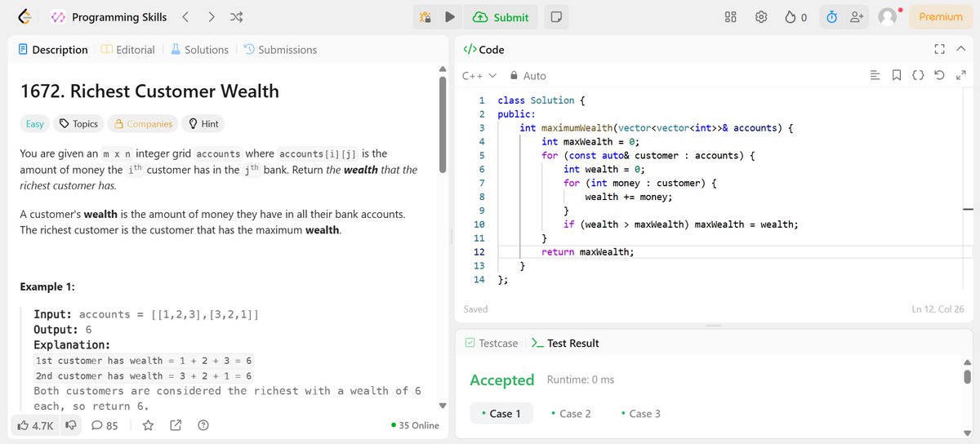The width and height of the screenshot is (980, 444).
Task: Open the LeetCode home logo
Action: pyautogui.click(x=24, y=17)
